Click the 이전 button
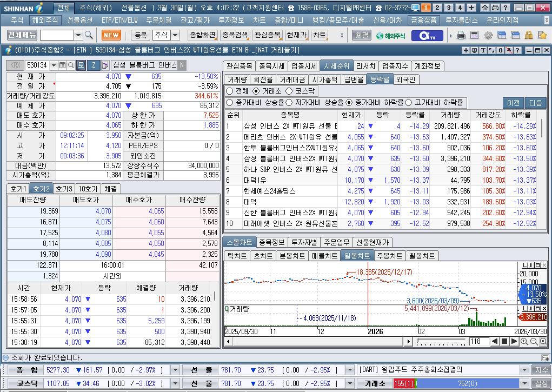The width and height of the screenshot is (552, 392). (x=513, y=103)
